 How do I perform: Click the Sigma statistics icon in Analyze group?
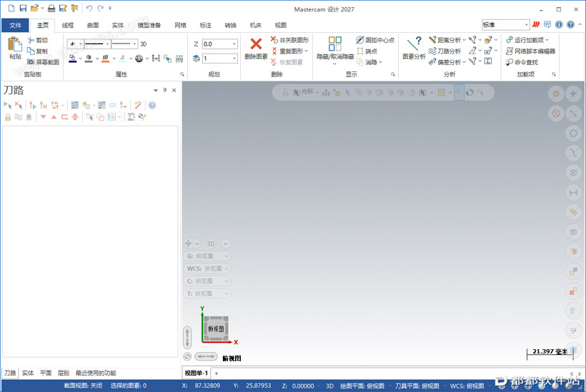pyautogui.click(x=488, y=61)
